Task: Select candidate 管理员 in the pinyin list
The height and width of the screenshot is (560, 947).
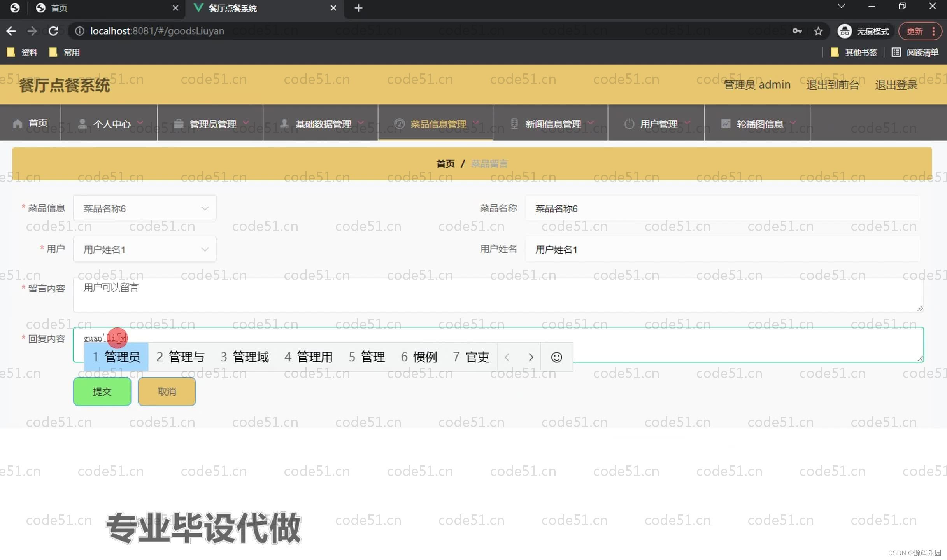Action: (116, 357)
